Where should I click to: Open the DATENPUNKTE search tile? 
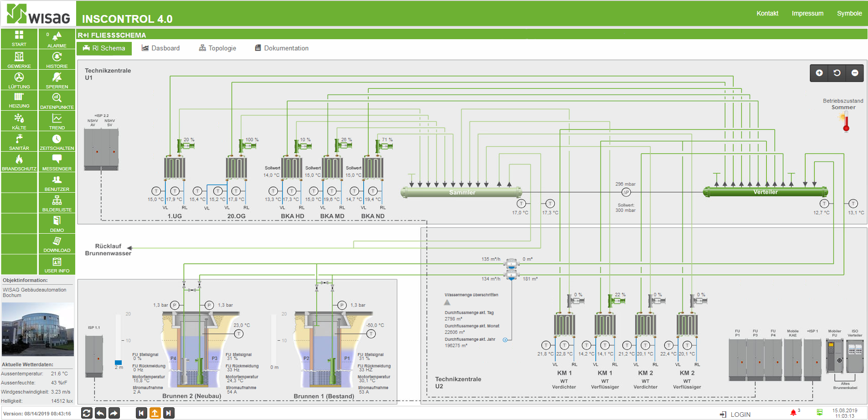57,100
